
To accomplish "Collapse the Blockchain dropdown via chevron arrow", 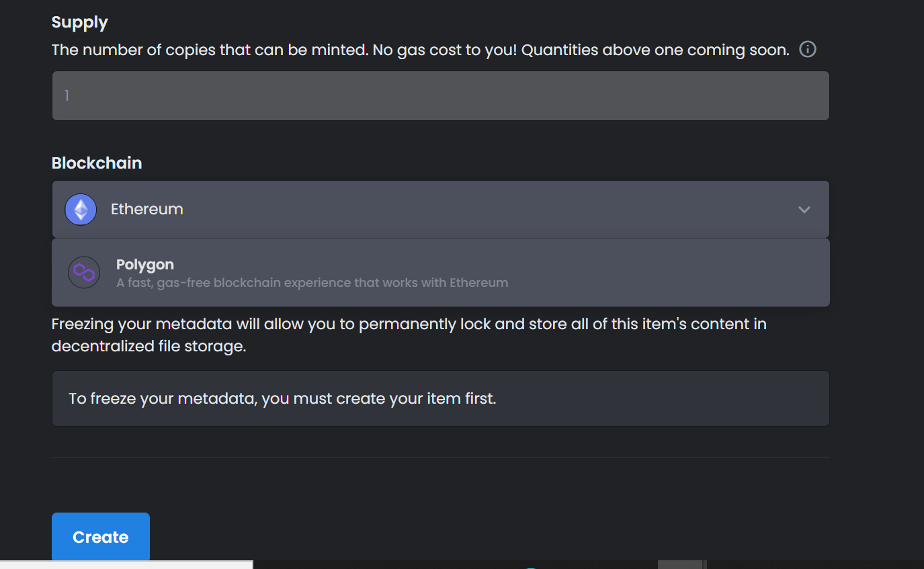I will click(x=804, y=210).
